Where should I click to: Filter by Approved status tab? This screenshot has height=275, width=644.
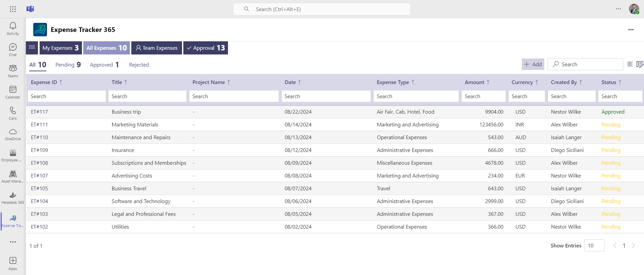(104, 65)
